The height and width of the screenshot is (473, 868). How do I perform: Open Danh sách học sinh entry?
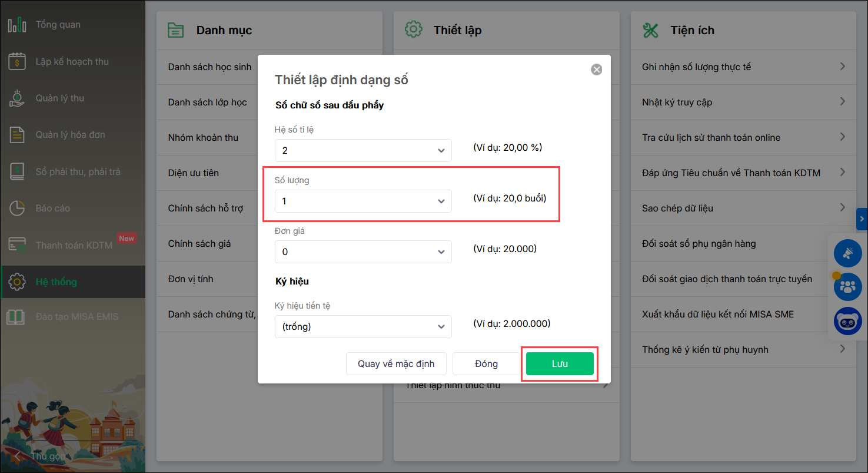(x=209, y=67)
